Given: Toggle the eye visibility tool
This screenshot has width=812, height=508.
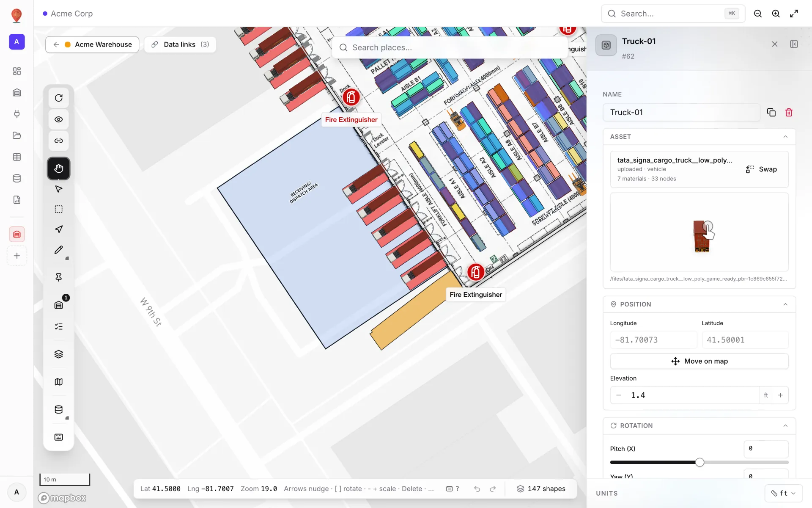Looking at the screenshot, I should 59,119.
